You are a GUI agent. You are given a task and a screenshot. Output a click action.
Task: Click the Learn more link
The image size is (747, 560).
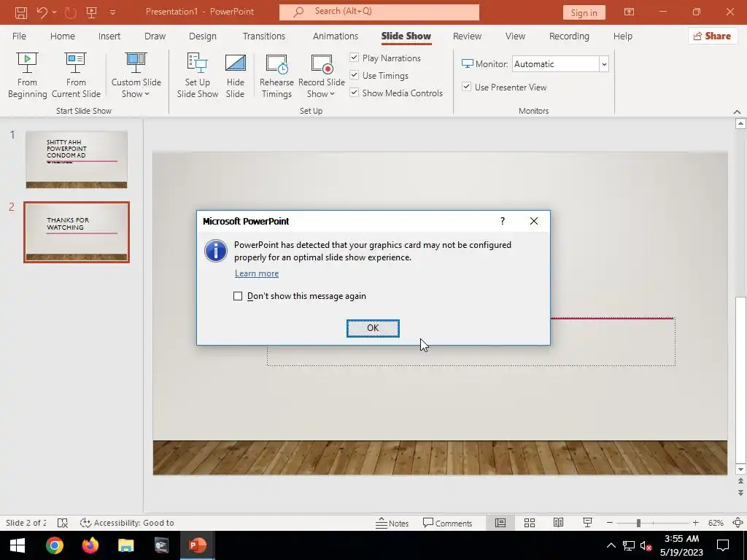pyautogui.click(x=257, y=273)
